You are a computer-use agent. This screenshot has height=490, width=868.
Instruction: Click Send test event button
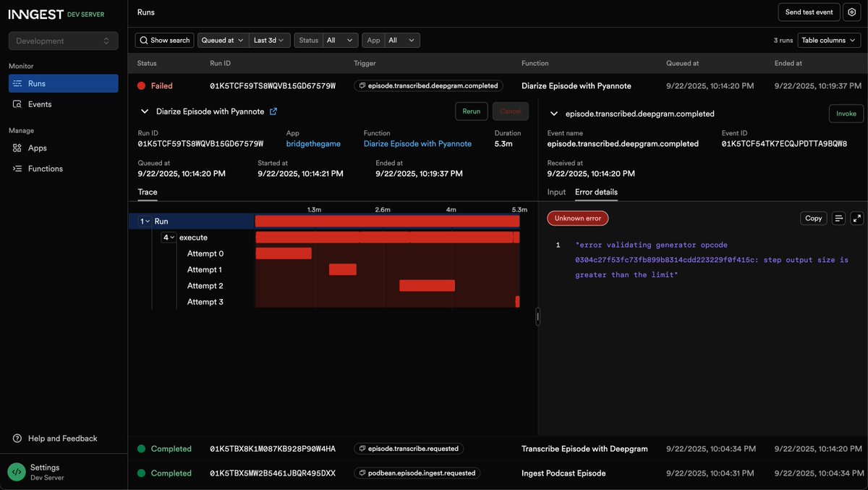(809, 12)
